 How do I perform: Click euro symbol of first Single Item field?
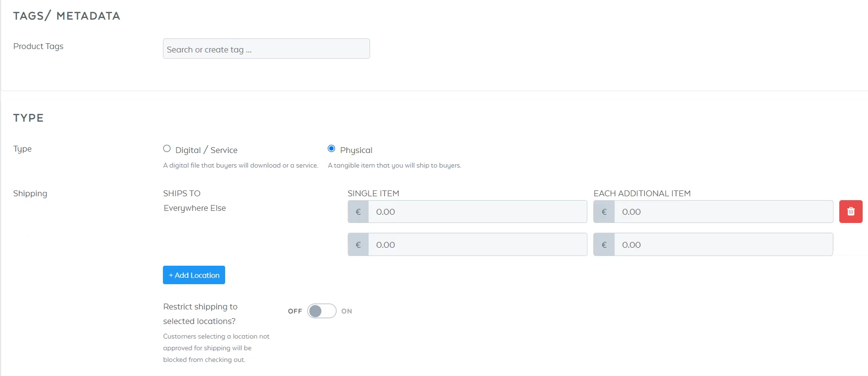click(358, 212)
